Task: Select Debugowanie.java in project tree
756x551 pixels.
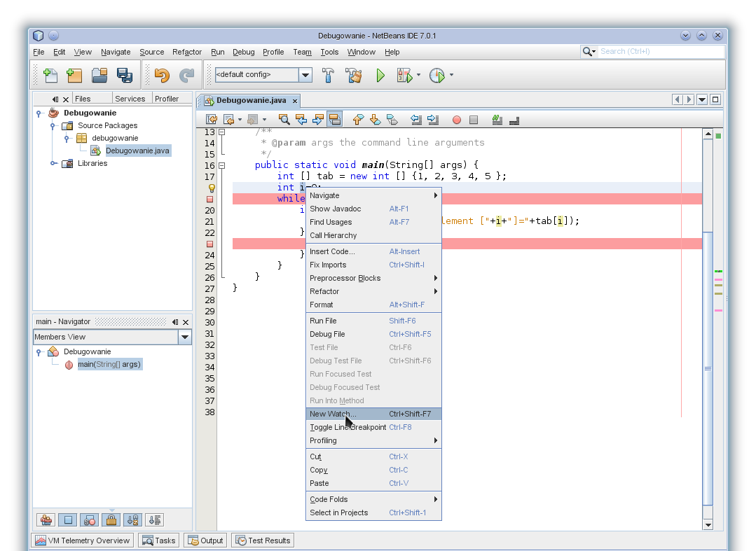Action: 137,151
